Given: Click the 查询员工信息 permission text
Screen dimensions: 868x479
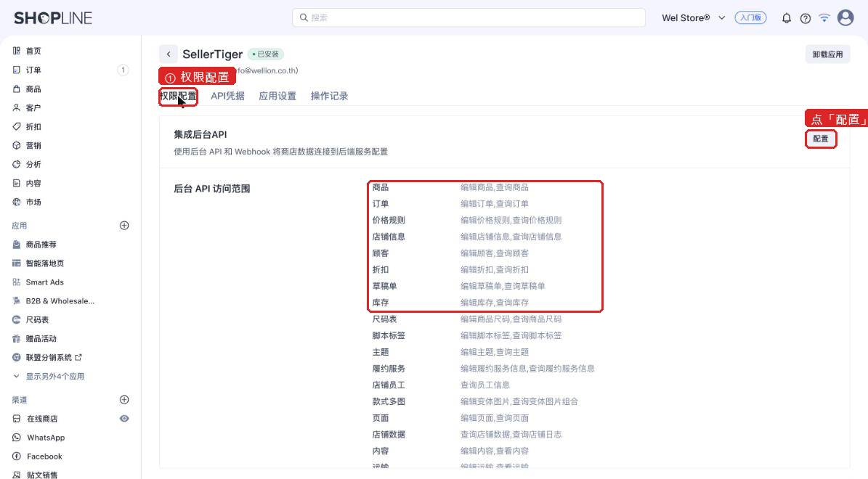Looking at the screenshot, I should click(485, 385).
